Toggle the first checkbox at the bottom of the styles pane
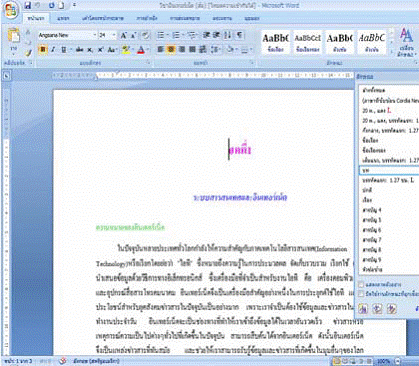The width and height of the screenshot is (419, 366). (x=361, y=284)
